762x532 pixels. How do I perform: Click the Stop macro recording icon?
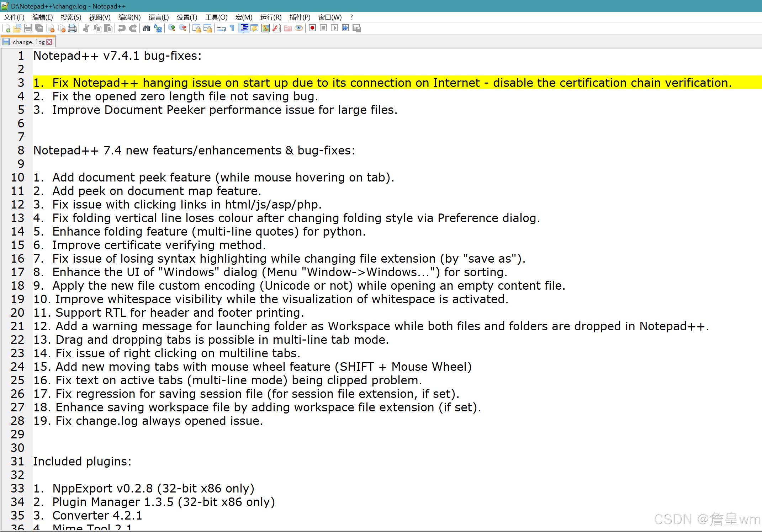323,28
